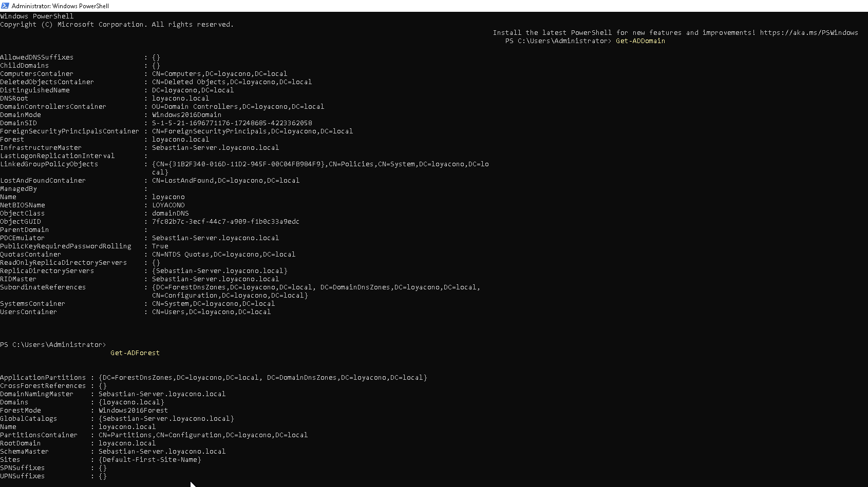Image resolution: width=868 pixels, height=487 pixels.
Task: Click the SPNSuffixes property label
Action: pos(23,468)
